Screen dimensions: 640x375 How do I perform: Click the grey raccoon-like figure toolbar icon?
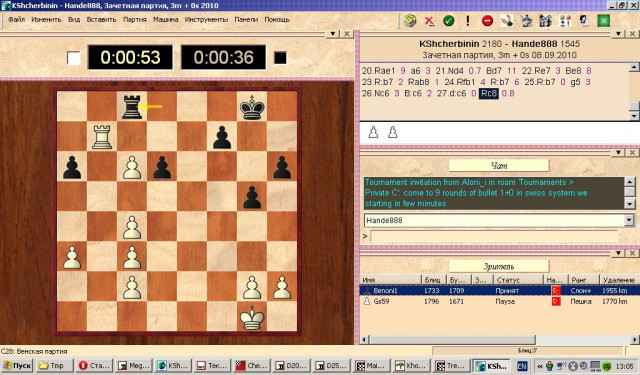pos(526,20)
